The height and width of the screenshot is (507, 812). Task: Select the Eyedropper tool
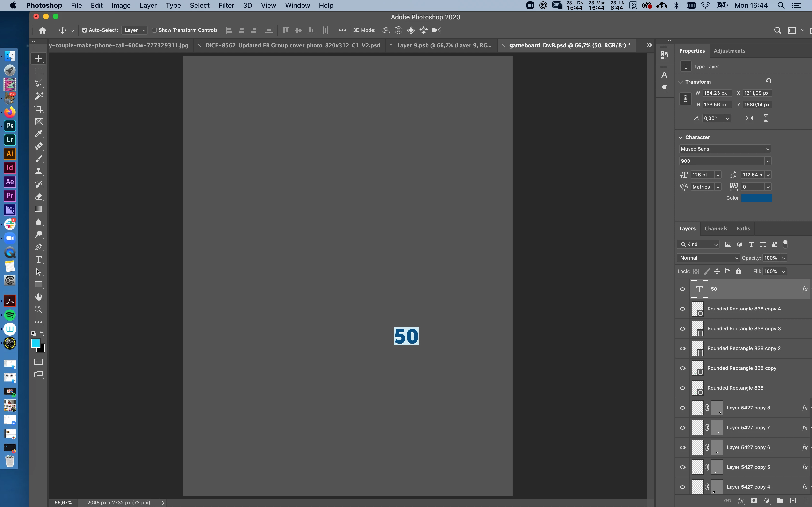tap(39, 134)
